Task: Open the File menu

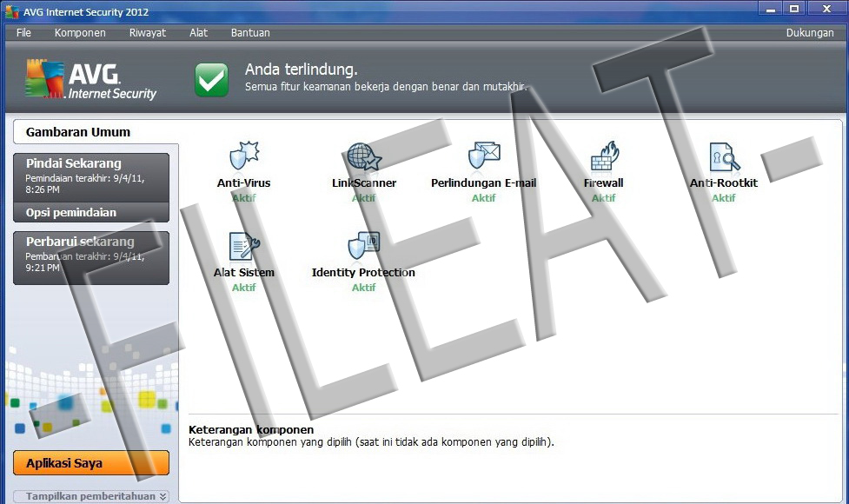Action: [x=23, y=32]
